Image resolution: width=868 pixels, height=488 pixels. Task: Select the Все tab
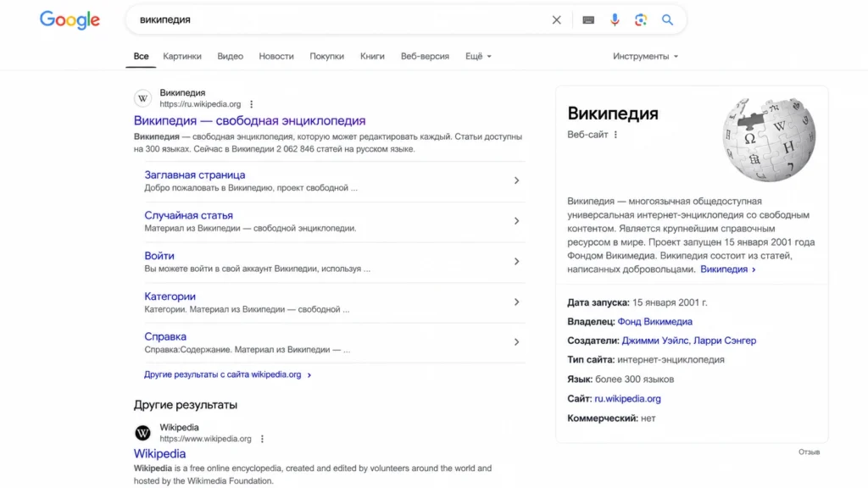(x=142, y=57)
